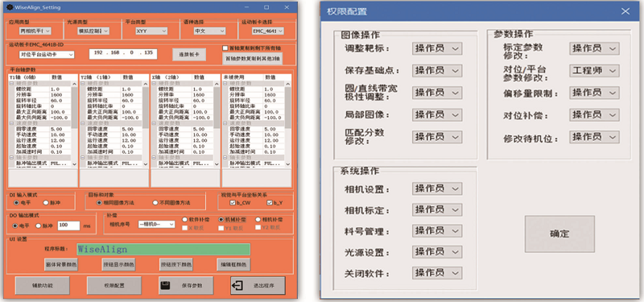Expand 对位/平台参数修改 工程师 dropdown
This screenshot has height=302, width=644.
tap(594, 71)
